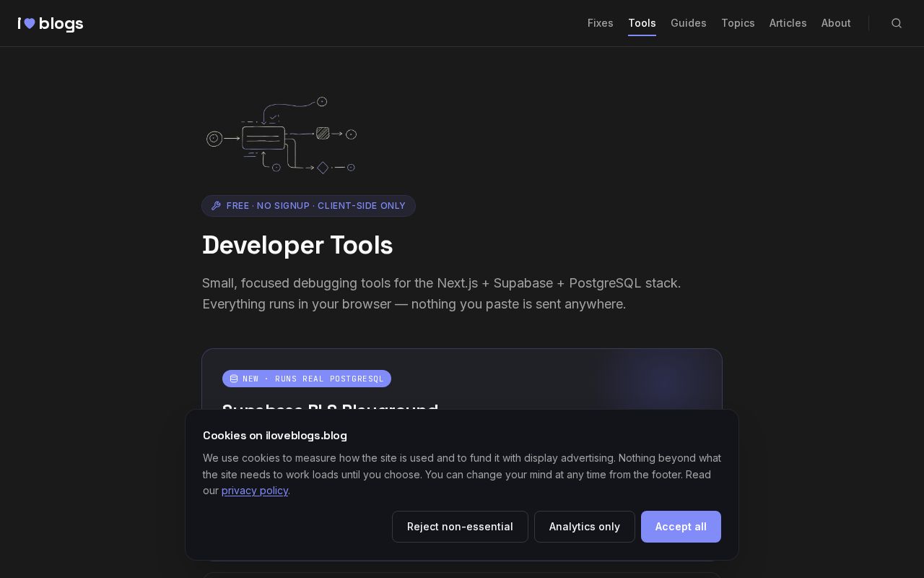The width and height of the screenshot is (924, 578).
Task: Click the I love blogs logo
Action: (x=51, y=24)
